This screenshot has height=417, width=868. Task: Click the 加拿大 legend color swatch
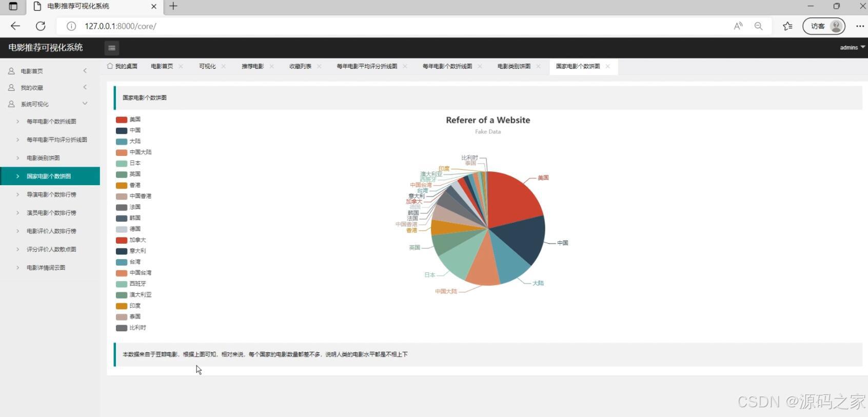point(122,240)
